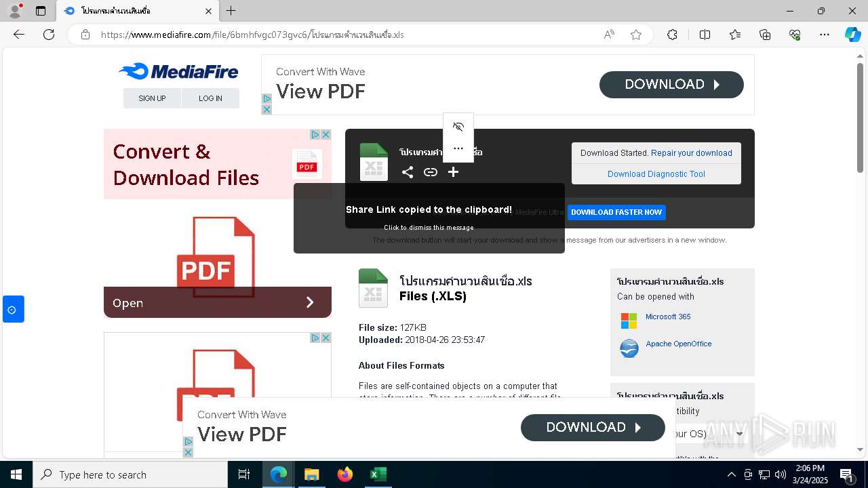Image resolution: width=868 pixels, height=488 pixels.
Task: Click the copy link icon
Action: (x=431, y=172)
